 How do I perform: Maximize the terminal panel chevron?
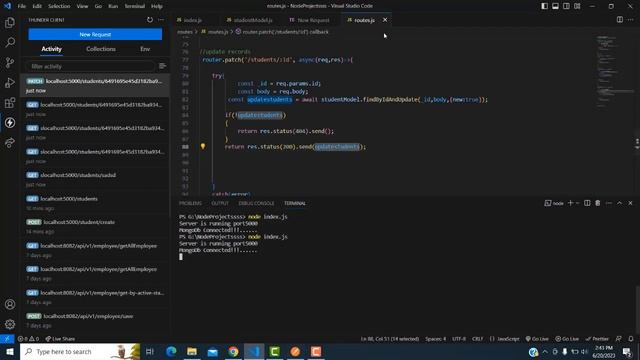click(x=619, y=203)
